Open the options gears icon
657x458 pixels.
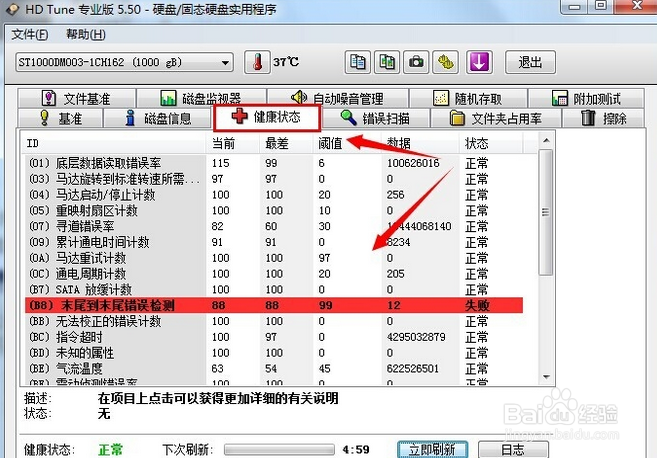pos(445,62)
